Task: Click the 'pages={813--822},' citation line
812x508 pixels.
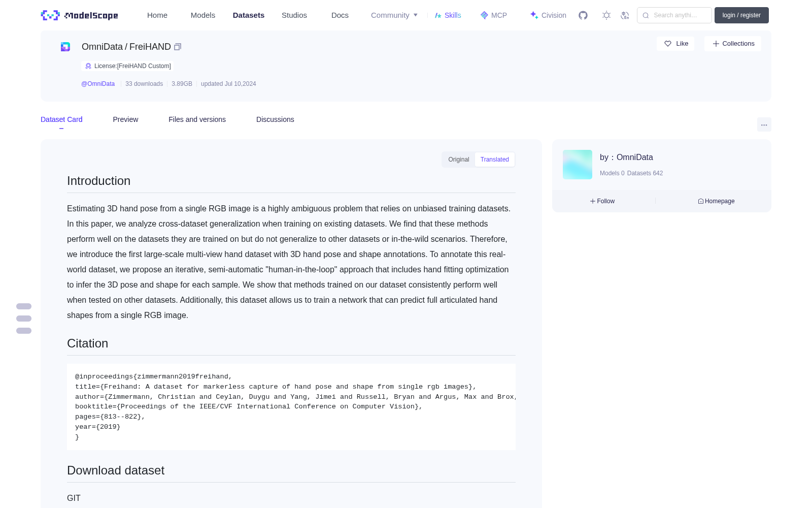Action: coord(110,417)
